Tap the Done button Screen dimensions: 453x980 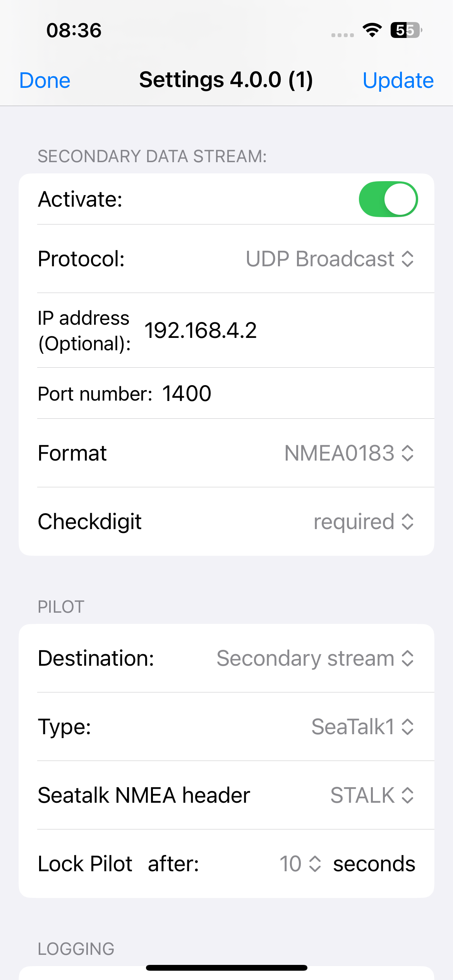pos(45,81)
